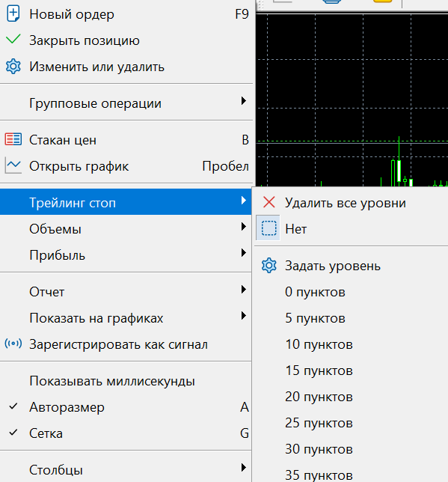Viewport: 448px width, 482px height.
Task: Open the Столбцы submenu arrow
Action: [244, 468]
